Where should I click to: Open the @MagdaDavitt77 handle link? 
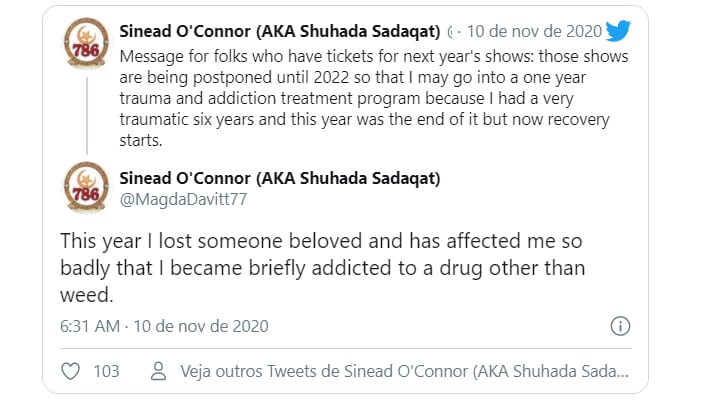point(183,199)
